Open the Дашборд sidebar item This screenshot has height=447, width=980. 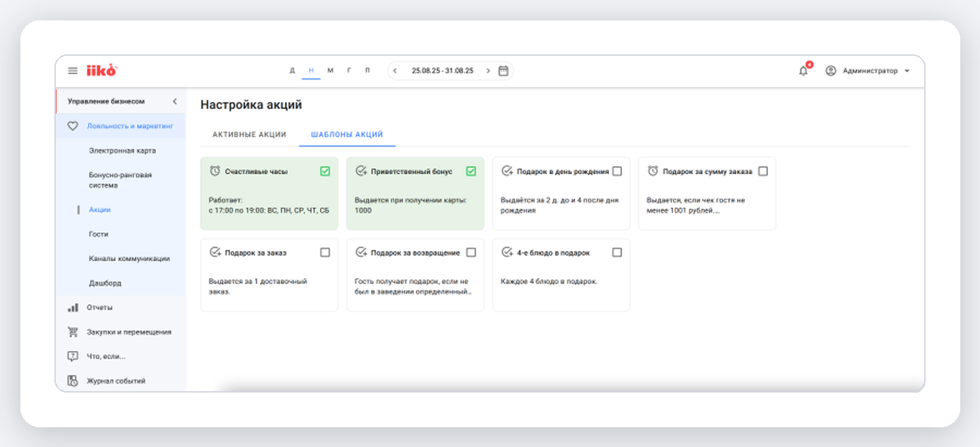click(x=105, y=283)
